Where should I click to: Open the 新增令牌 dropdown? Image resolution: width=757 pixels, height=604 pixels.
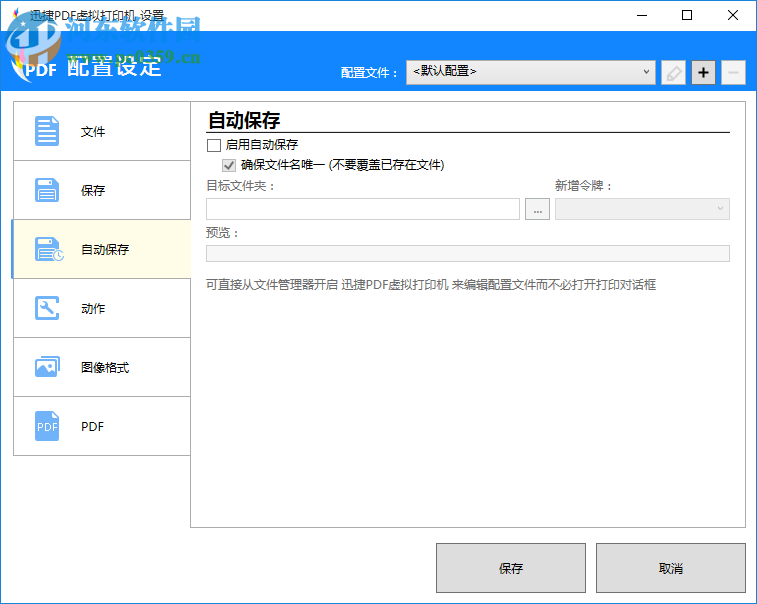click(x=642, y=209)
